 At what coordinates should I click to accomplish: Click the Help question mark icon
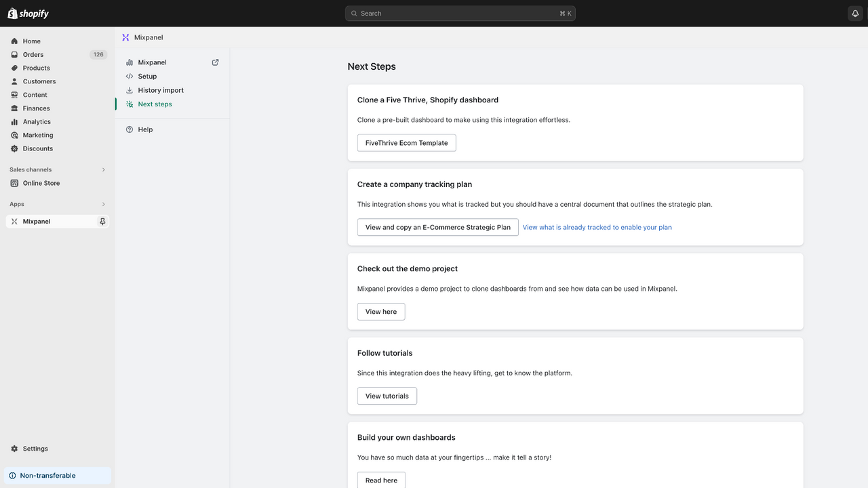coord(130,129)
